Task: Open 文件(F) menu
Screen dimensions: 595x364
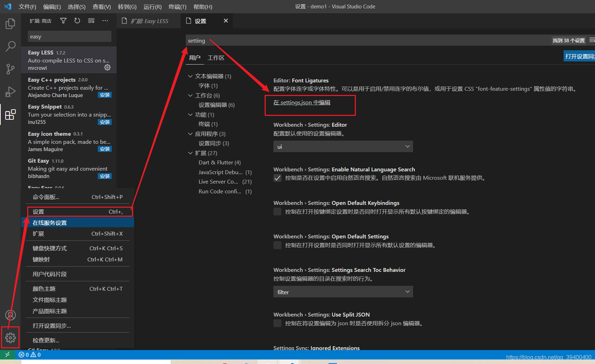Action: (x=27, y=7)
